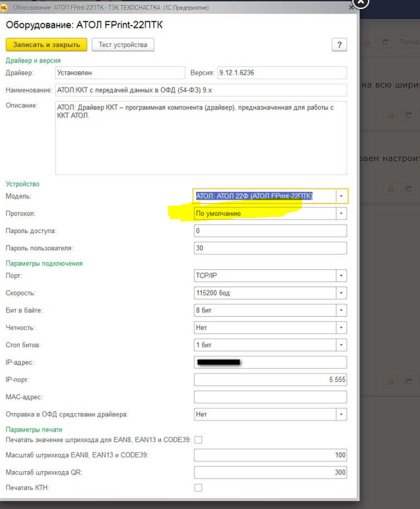Click the Драйвер и версия section heading
Image resolution: width=420 pixels, height=509 pixels.
33,61
